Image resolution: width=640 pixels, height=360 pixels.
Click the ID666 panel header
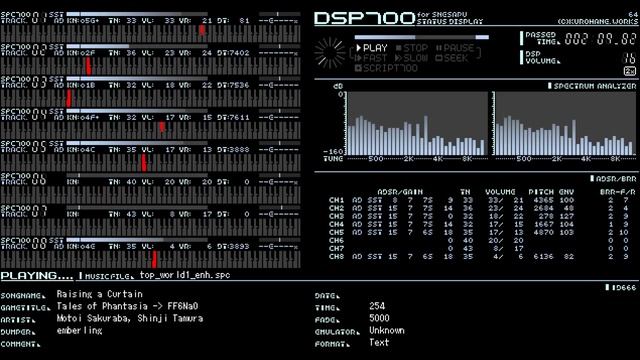[x=620, y=287]
